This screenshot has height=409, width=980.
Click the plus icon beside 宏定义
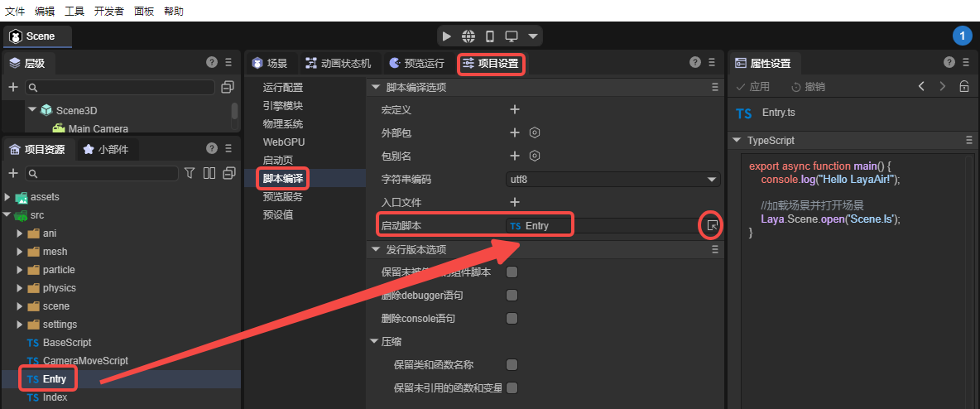(x=514, y=109)
